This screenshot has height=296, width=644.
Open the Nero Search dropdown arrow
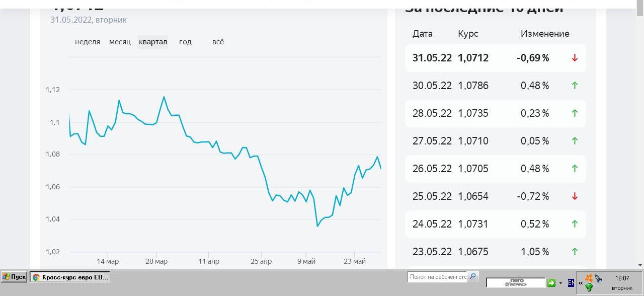560,283
